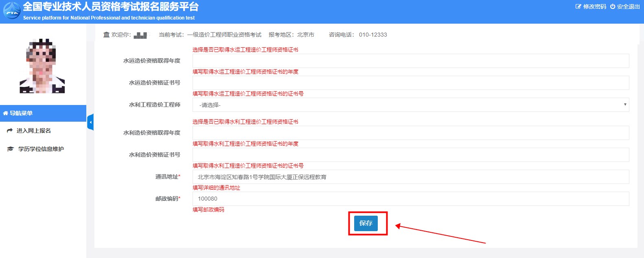The height and width of the screenshot is (258, 644).
Task: Click the share arrow icon beside 进入网上报名
Action: coord(10,131)
